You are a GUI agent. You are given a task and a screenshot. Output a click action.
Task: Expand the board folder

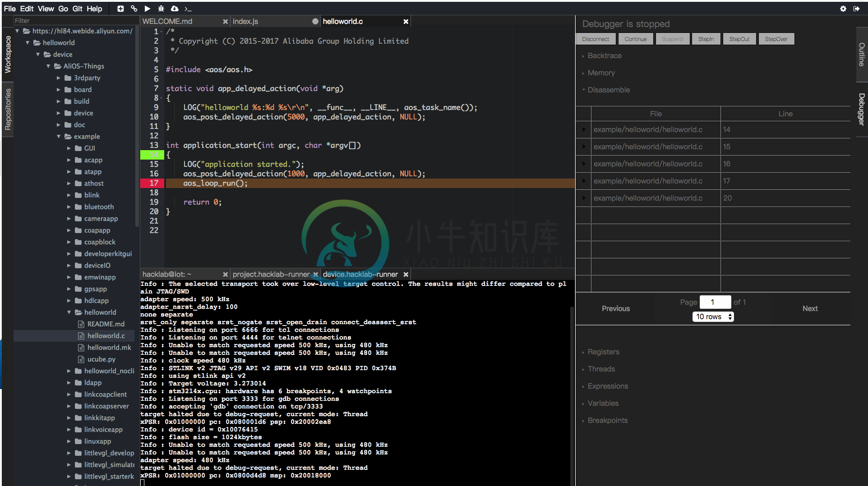click(x=58, y=90)
